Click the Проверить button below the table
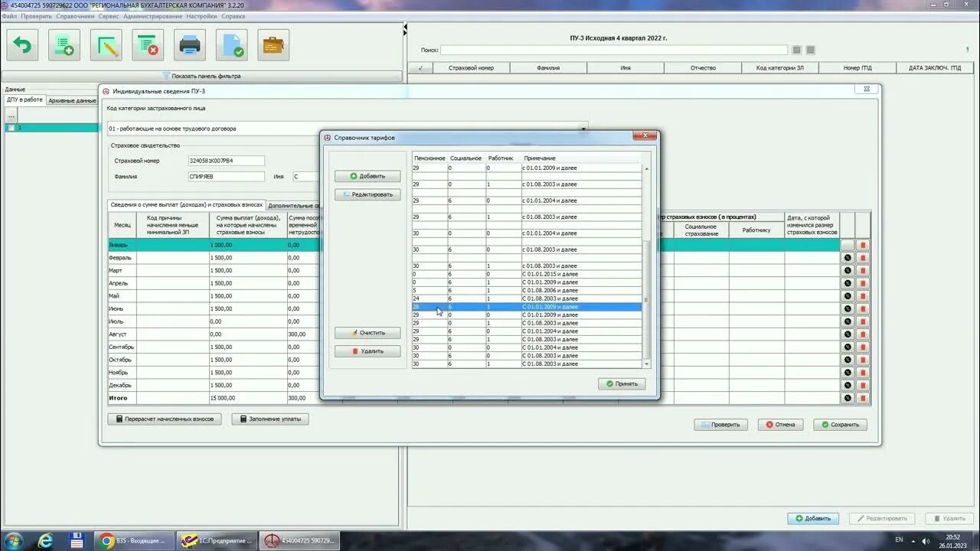Image resolution: width=980 pixels, height=551 pixels. point(720,424)
